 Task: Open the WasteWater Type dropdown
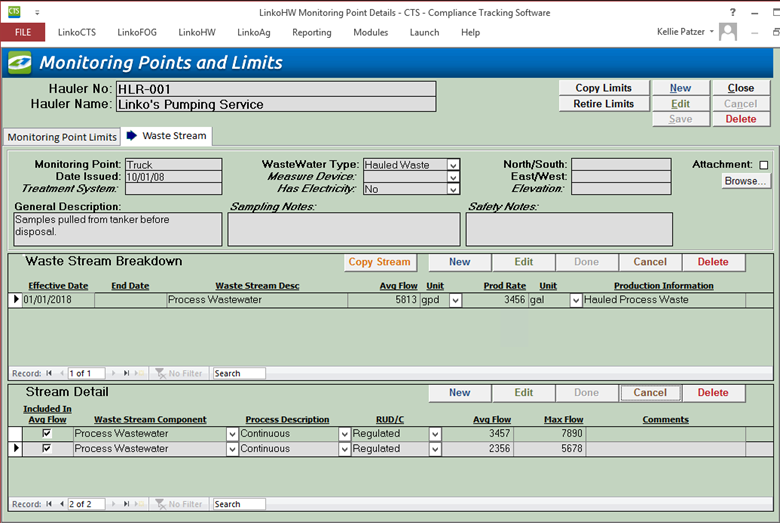(453, 165)
